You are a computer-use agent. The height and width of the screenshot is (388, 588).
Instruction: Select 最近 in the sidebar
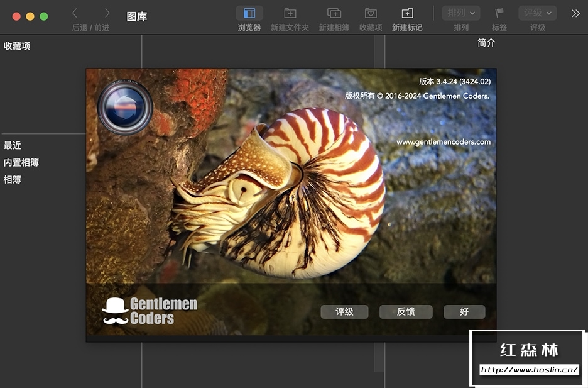click(x=13, y=145)
